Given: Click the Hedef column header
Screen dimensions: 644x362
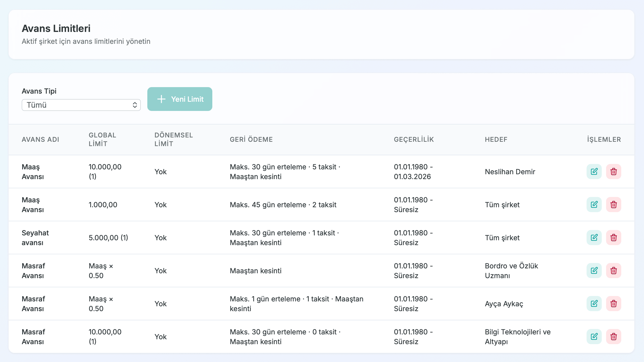Looking at the screenshot, I should (x=496, y=139).
